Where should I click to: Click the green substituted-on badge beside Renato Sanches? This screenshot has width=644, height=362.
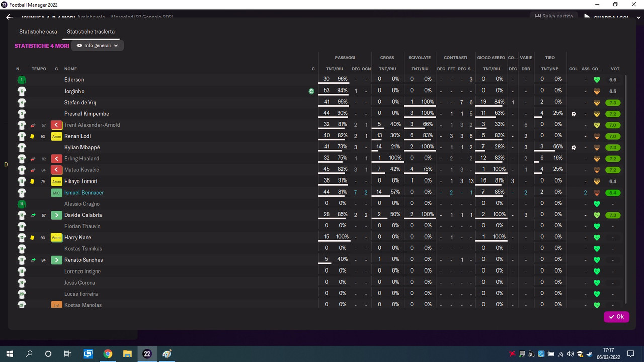point(56,260)
